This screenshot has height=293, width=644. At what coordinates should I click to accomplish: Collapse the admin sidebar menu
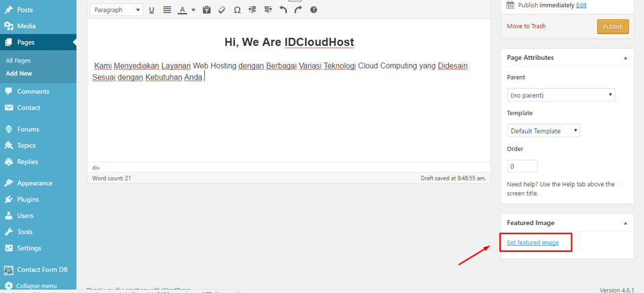coord(38,285)
